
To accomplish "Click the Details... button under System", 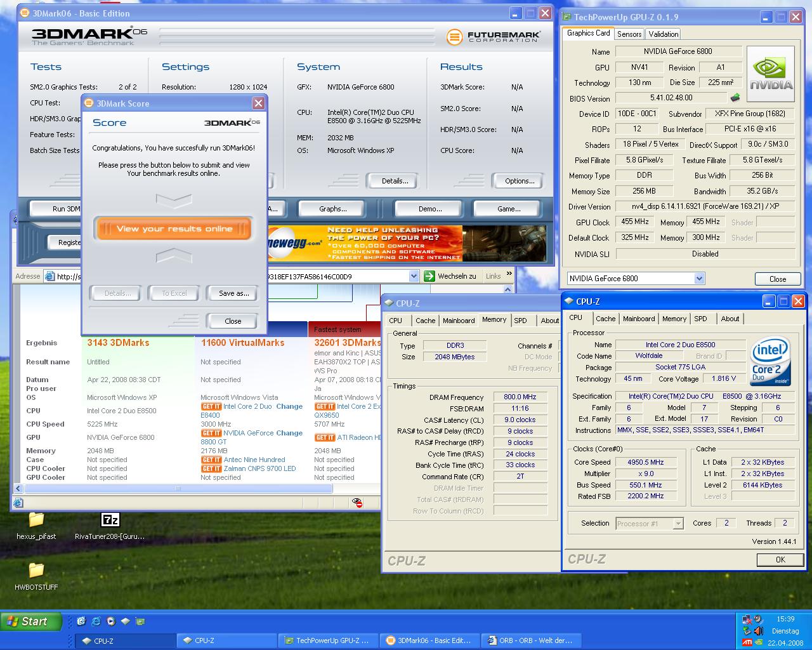I will tap(394, 181).
